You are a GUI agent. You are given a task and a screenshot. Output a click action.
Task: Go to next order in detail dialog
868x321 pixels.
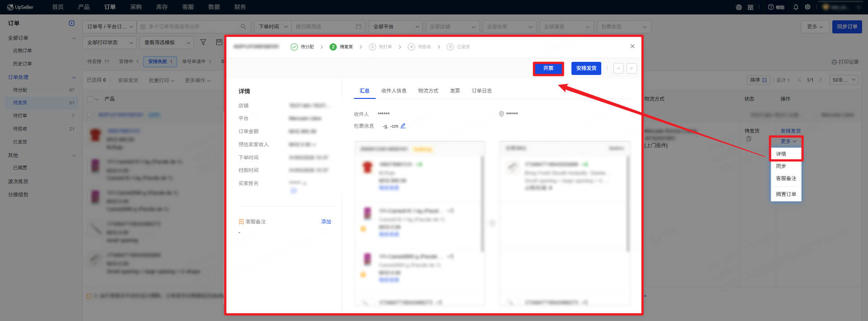tap(632, 68)
